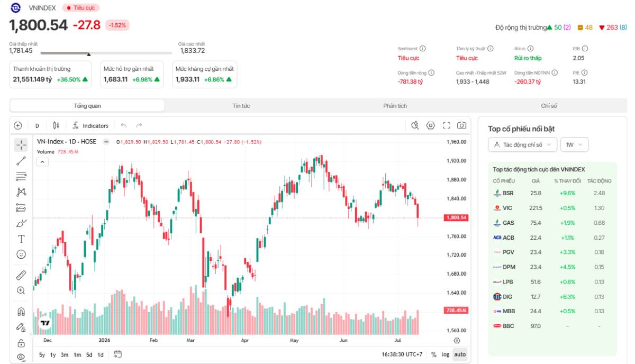Switch to the Tin tức tab
635x364 pixels.
(x=241, y=106)
